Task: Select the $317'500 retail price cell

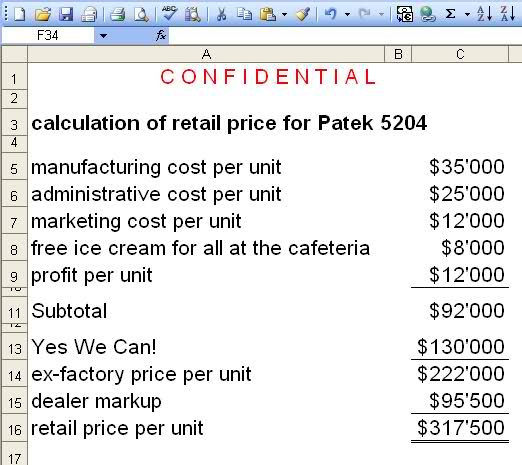Action: coord(460,428)
